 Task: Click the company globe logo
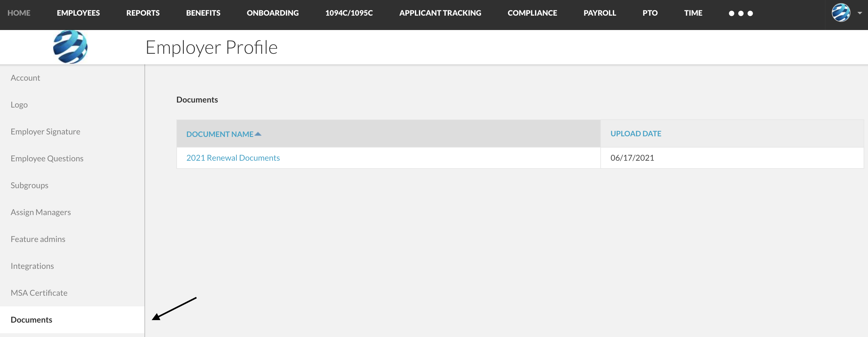coord(70,47)
